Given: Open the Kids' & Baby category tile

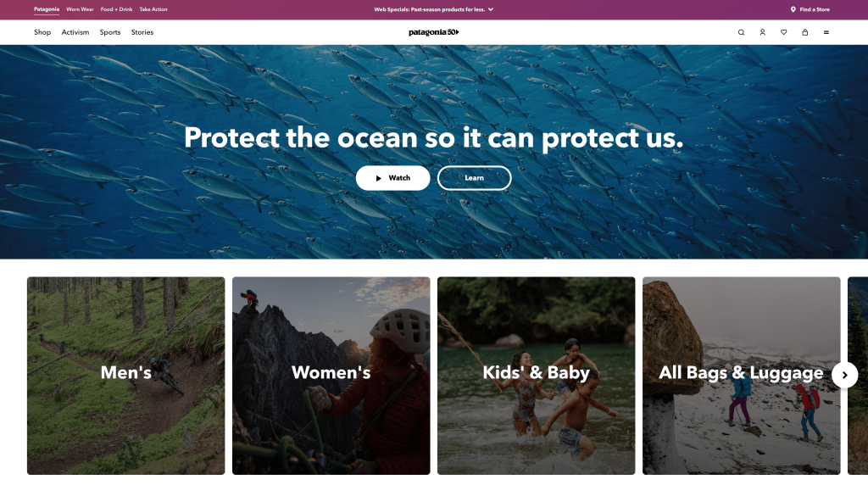Looking at the screenshot, I should pos(536,375).
